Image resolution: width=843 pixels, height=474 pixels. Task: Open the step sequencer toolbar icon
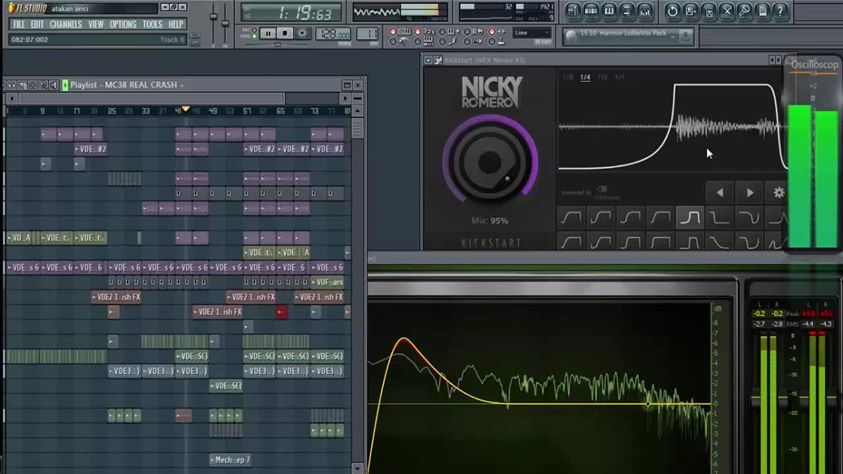point(591,11)
